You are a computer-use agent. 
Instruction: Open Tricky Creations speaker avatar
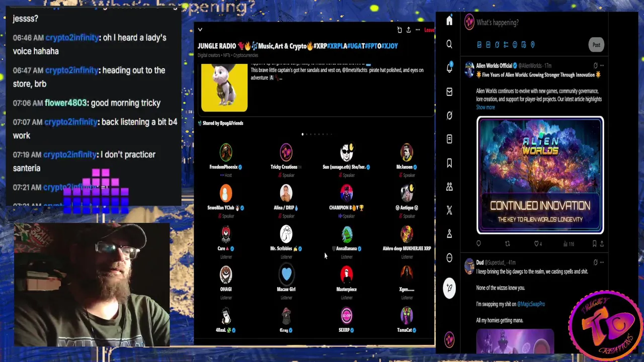point(286,152)
